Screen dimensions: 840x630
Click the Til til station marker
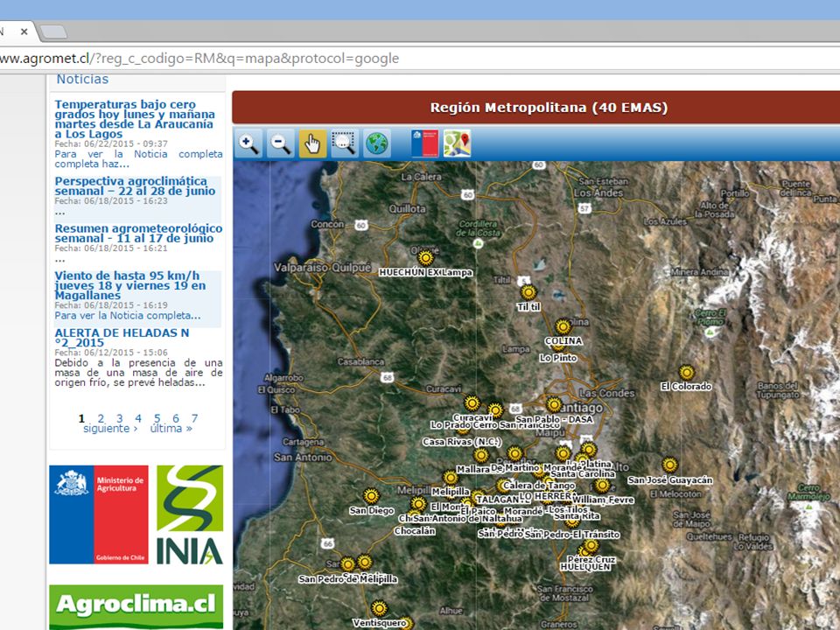528,292
